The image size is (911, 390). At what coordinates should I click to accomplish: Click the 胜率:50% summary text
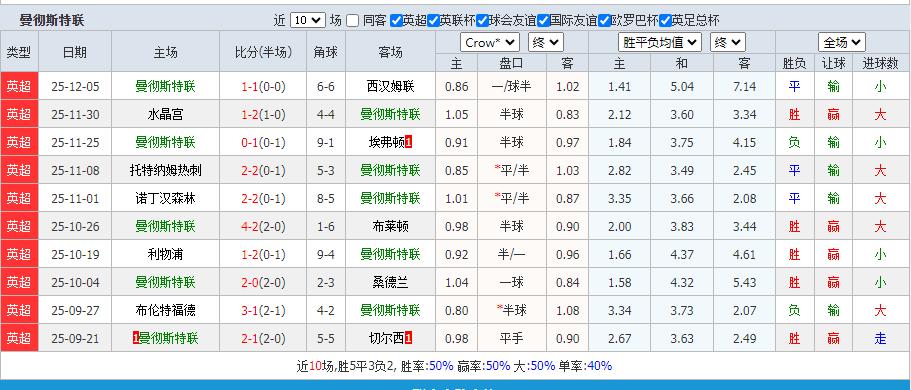427,366
